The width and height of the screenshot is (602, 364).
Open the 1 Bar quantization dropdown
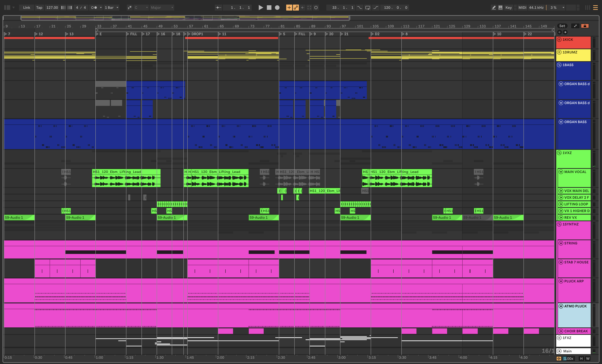tap(111, 8)
